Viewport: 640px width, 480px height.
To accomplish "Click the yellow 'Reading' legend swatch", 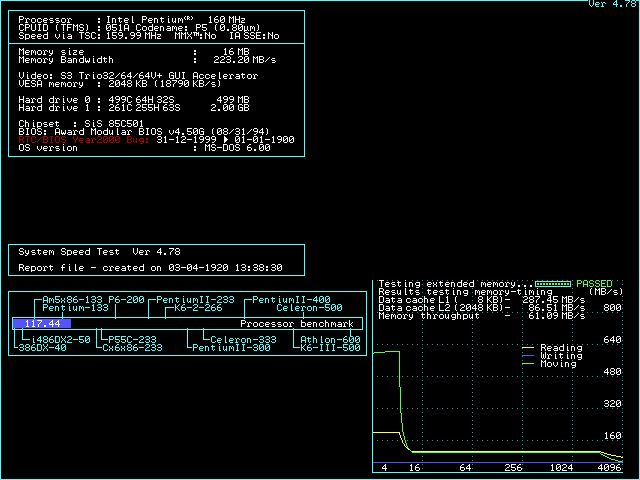I will (528, 348).
